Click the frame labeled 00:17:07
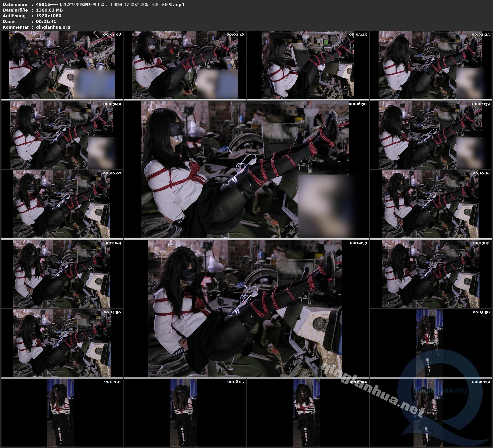 (x=62, y=412)
